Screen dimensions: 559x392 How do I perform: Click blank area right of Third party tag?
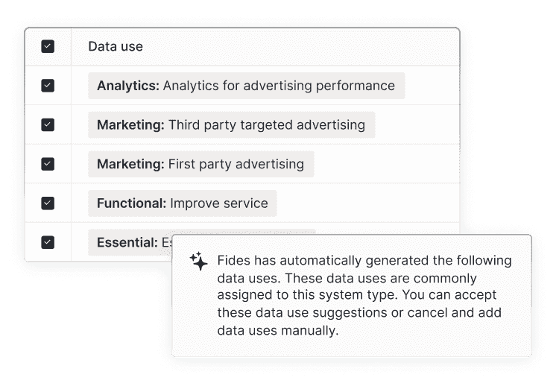[x=417, y=124]
